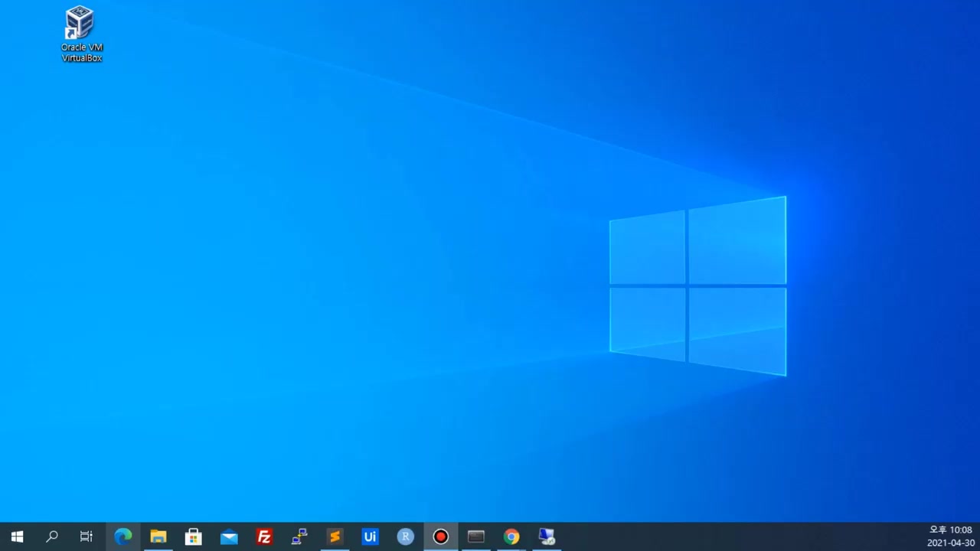
Task: Open File Explorer from the taskbar
Action: (158, 536)
